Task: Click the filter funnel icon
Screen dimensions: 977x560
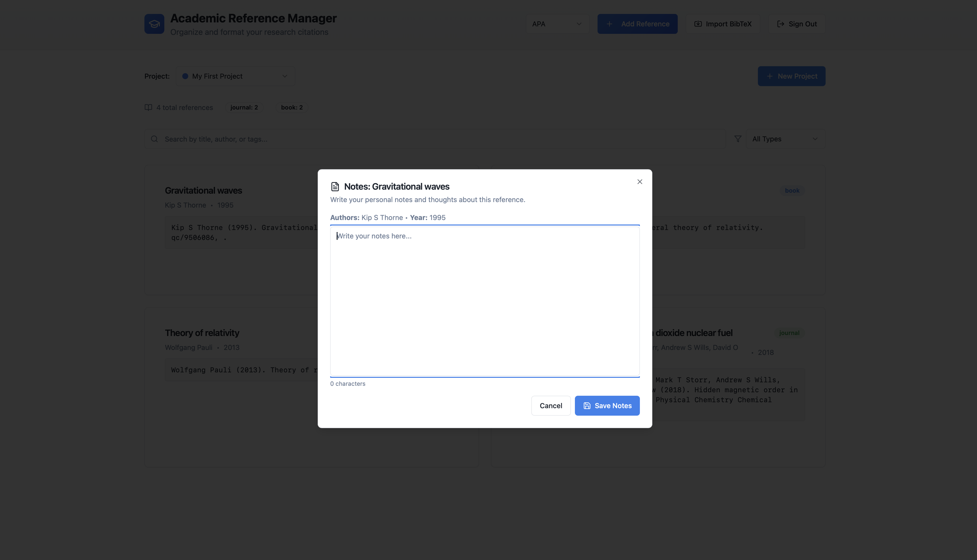Action: click(x=738, y=139)
